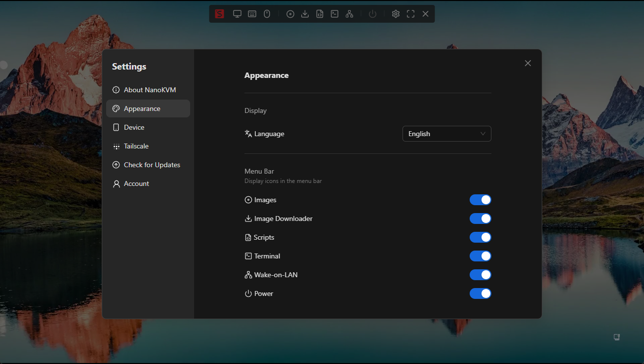Open the Account settings page
This screenshot has width=644, height=364.
136,183
